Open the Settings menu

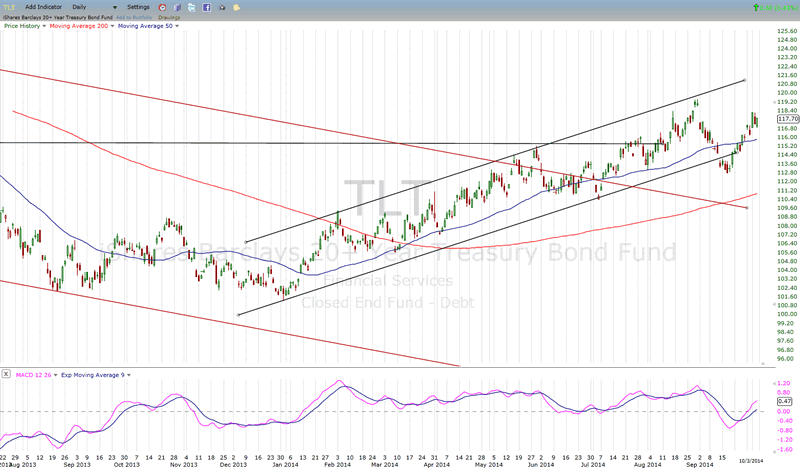point(138,7)
